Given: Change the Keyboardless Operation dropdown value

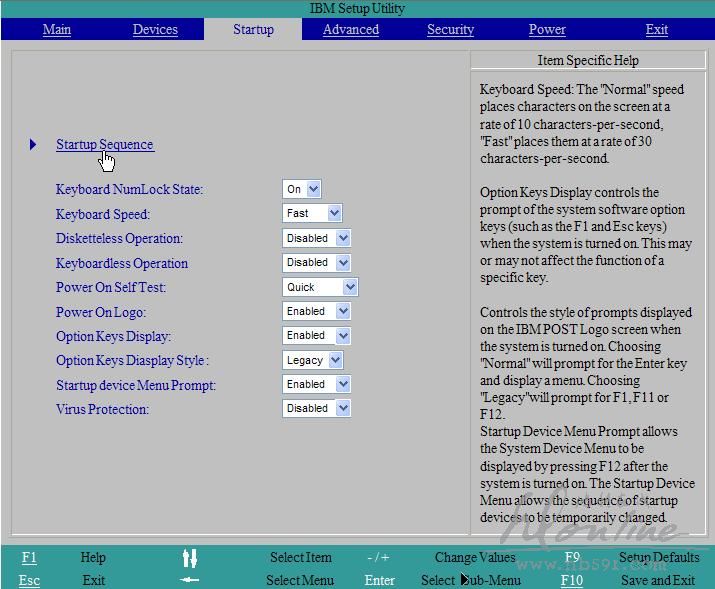Looking at the screenshot, I should 317,262.
